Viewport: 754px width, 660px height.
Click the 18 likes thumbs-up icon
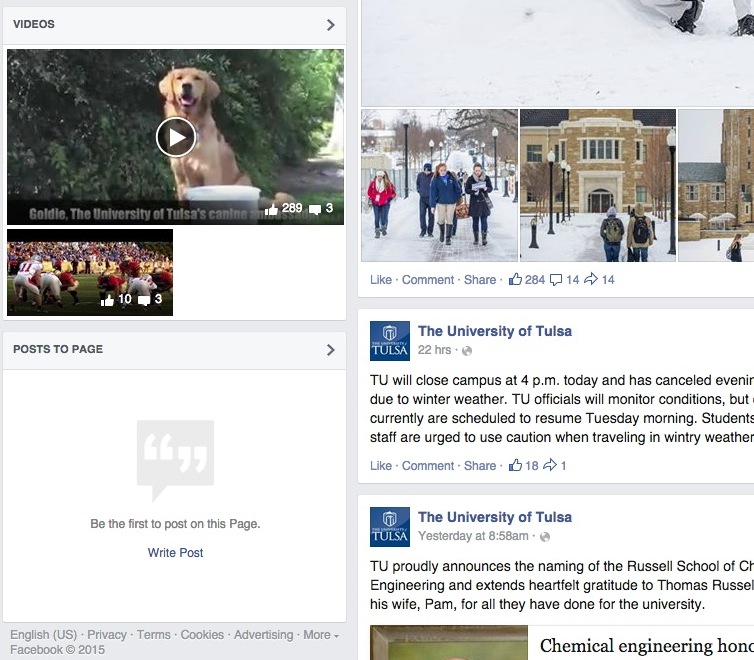pyautogui.click(x=515, y=465)
